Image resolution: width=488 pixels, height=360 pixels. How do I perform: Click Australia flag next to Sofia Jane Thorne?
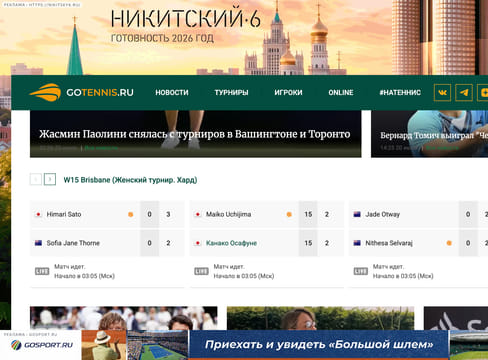coord(38,243)
